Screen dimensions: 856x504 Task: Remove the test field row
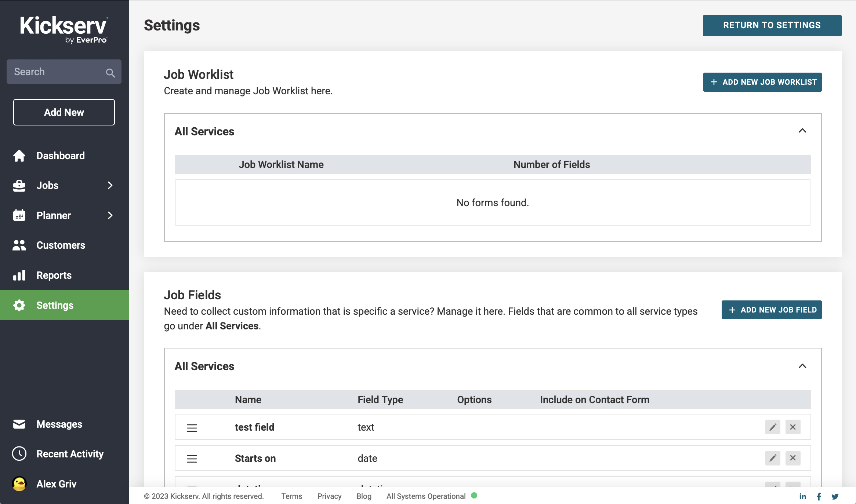point(793,427)
